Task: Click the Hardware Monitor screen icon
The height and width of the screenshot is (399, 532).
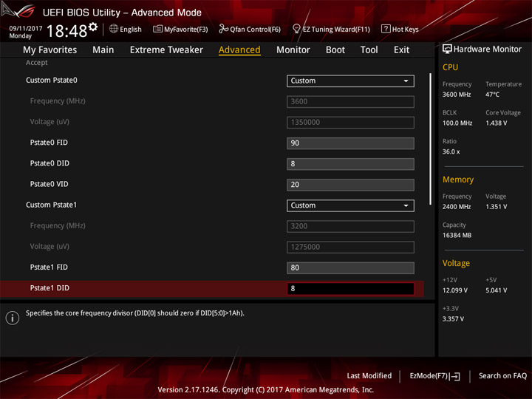Action: pos(447,49)
